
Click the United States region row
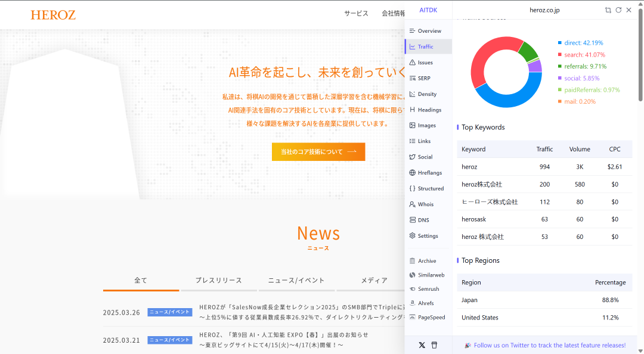[x=544, y=318]
